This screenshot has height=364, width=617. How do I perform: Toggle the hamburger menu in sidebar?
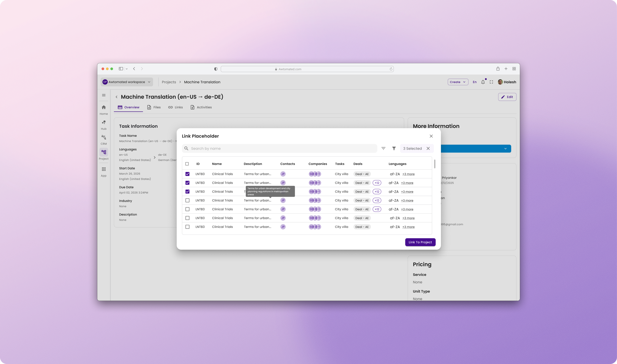point(104,95)
